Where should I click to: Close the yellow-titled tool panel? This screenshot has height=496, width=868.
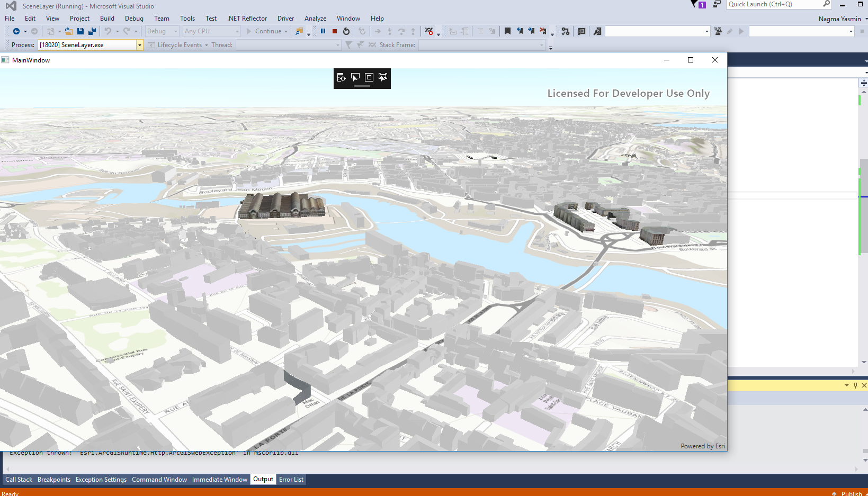pos(864,385)
